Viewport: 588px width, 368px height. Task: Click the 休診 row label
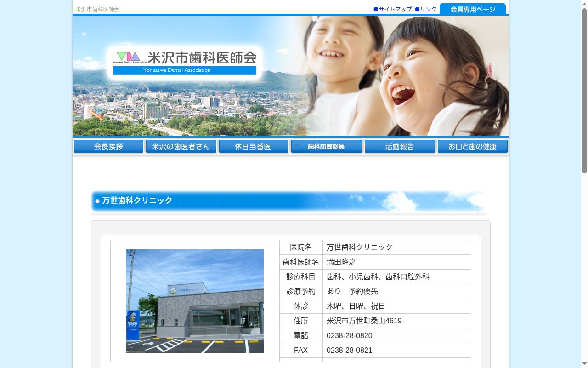301,306
